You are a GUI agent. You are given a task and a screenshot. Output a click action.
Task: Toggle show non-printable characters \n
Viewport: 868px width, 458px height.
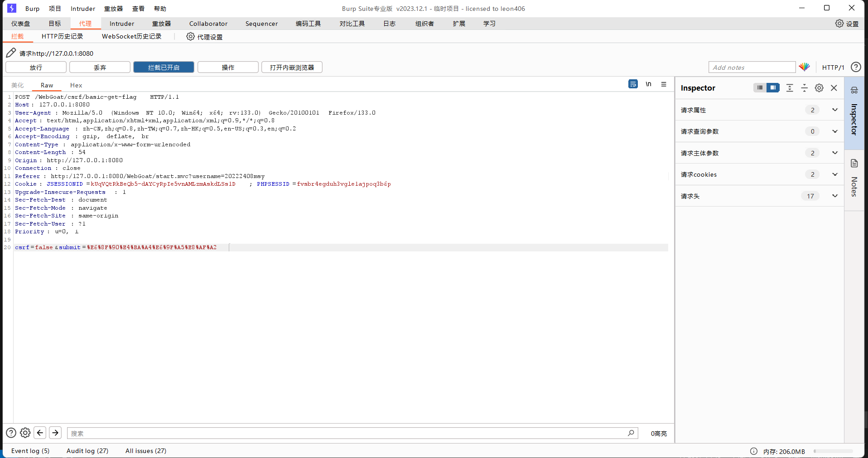pos(648,84)
